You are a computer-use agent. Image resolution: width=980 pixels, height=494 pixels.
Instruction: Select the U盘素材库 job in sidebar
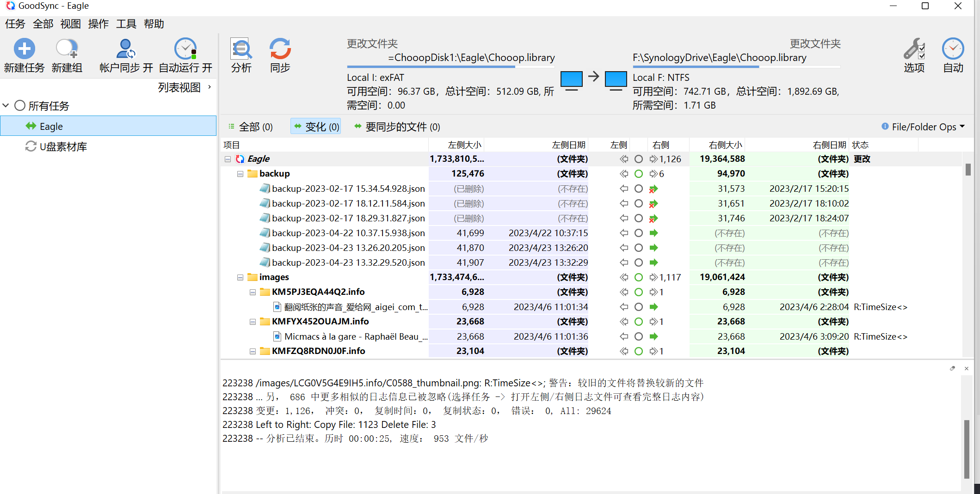click(x=63, y=147)
